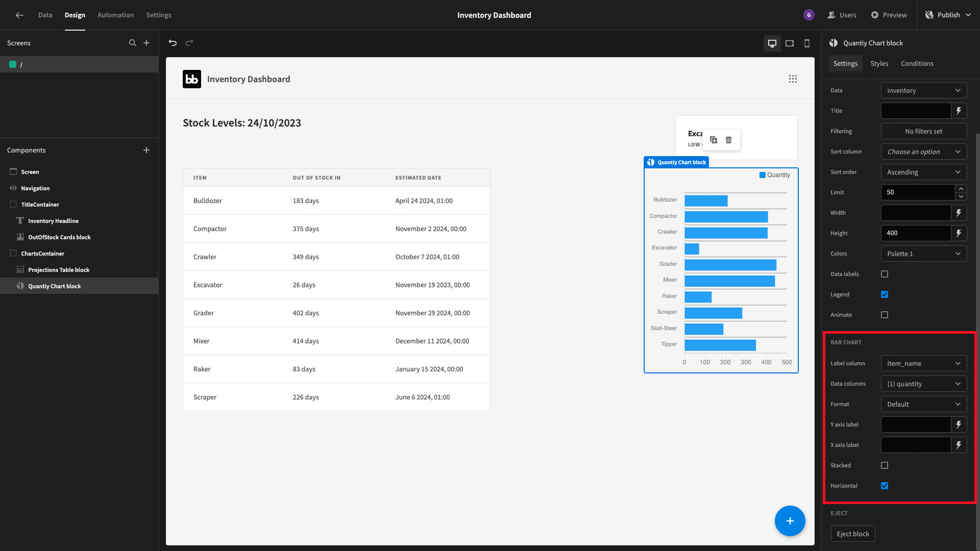
Task: Uncheck the Legend checkbox
Action: point(885,294)
